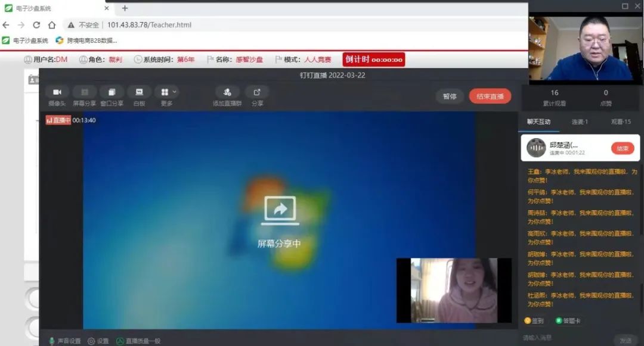Select the window share (窗口分享) icon

112,92
